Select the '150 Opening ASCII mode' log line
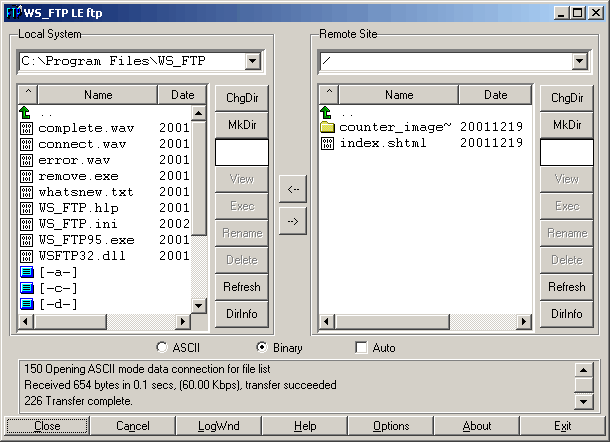Screen dimensions: 610x442 tap(147, 368)
